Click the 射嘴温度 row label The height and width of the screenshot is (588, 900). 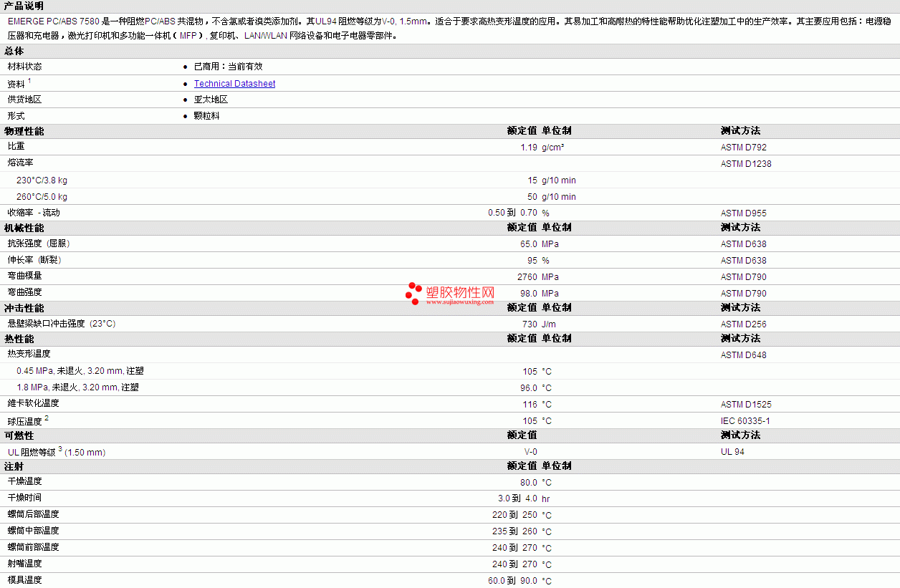pyautogui.click(x=25, y=564)
